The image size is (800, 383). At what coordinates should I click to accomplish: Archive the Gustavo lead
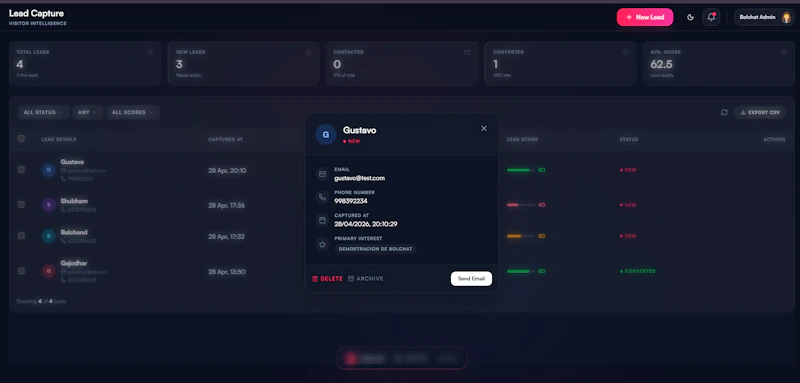tap(365, 279)
